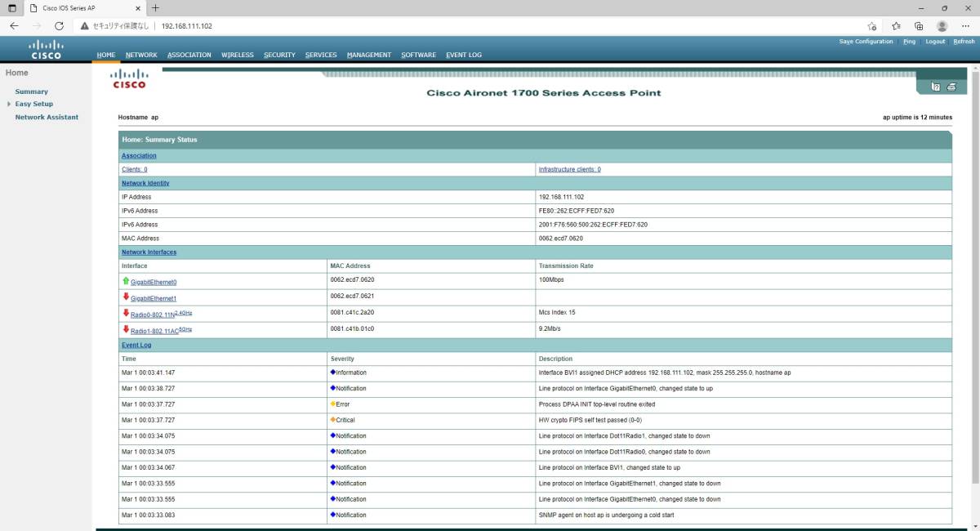
Task: Click the Ping link
Action: [909, 41]
